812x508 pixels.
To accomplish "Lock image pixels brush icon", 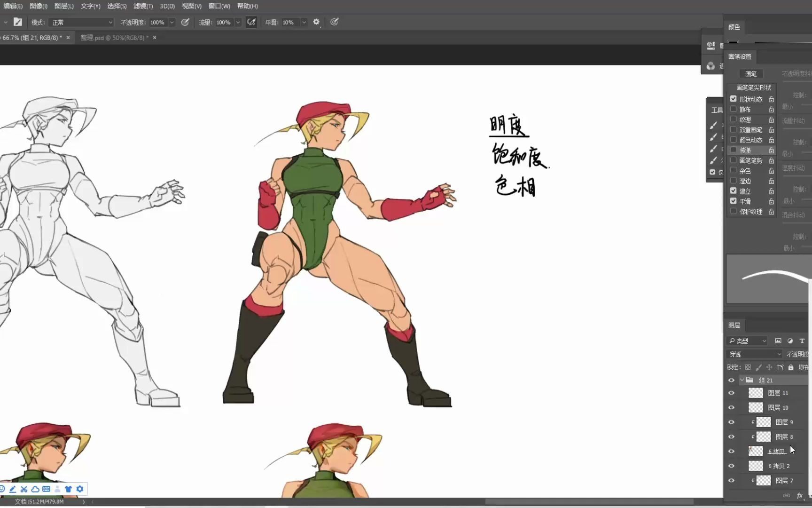I will coord(758,367).
